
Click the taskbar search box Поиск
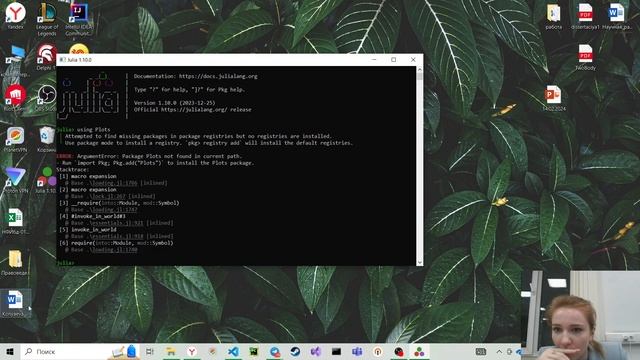pyautogui.click(x=80, y=351)
